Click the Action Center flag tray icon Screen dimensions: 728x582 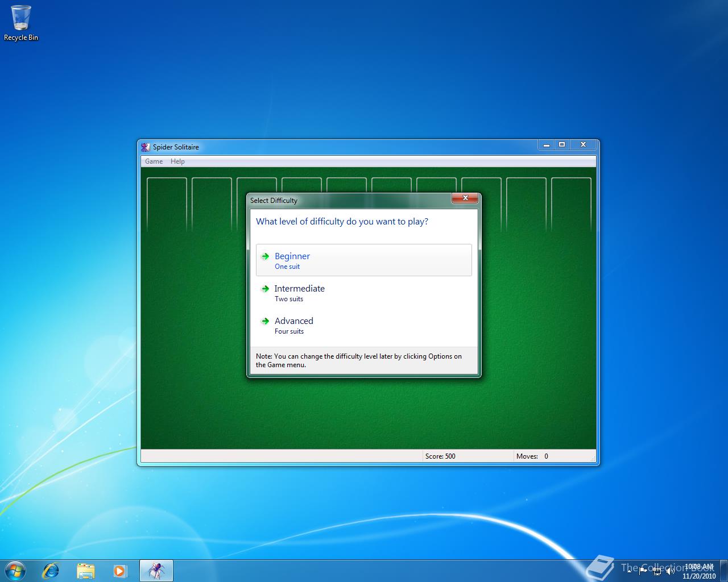[x=643, y=571]
